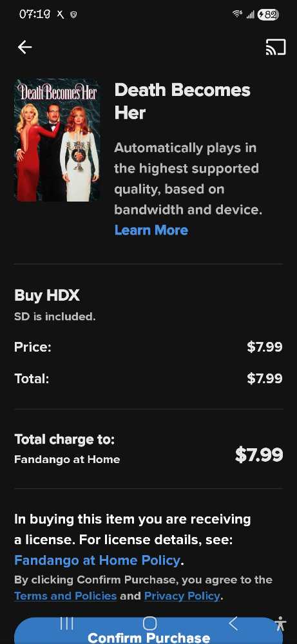Tap the cellular signal strength icon
The height and width of the screenshot is (644, 297).
point(249,15)
